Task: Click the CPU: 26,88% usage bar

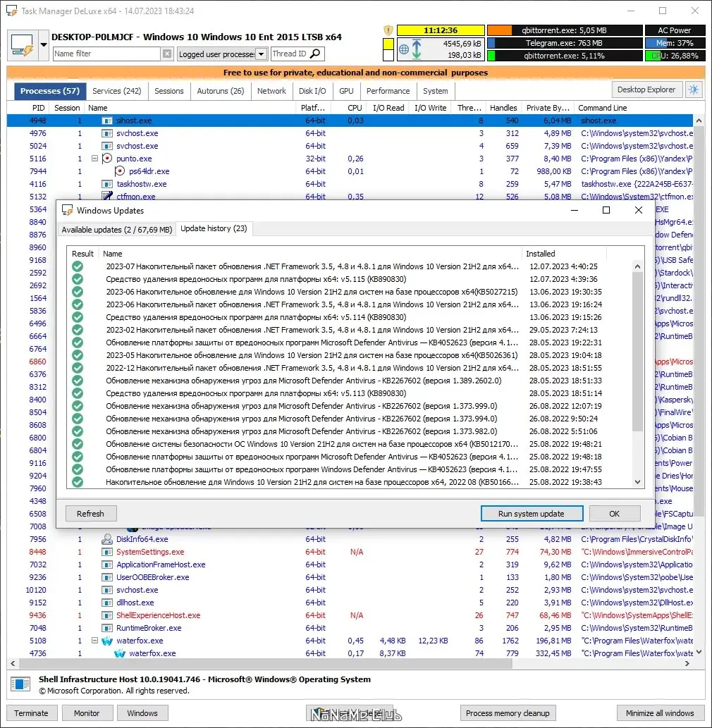Action: click(675, 56)
